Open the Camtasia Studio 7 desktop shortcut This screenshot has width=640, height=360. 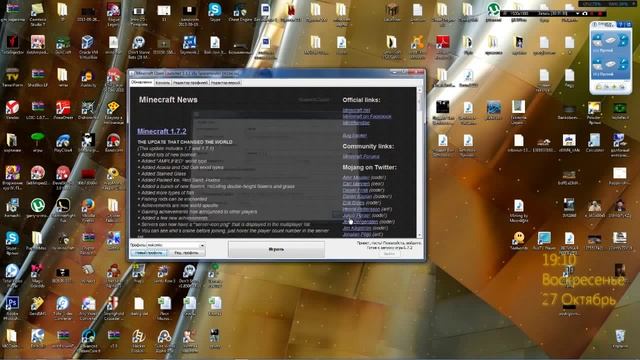click(37, 13)
